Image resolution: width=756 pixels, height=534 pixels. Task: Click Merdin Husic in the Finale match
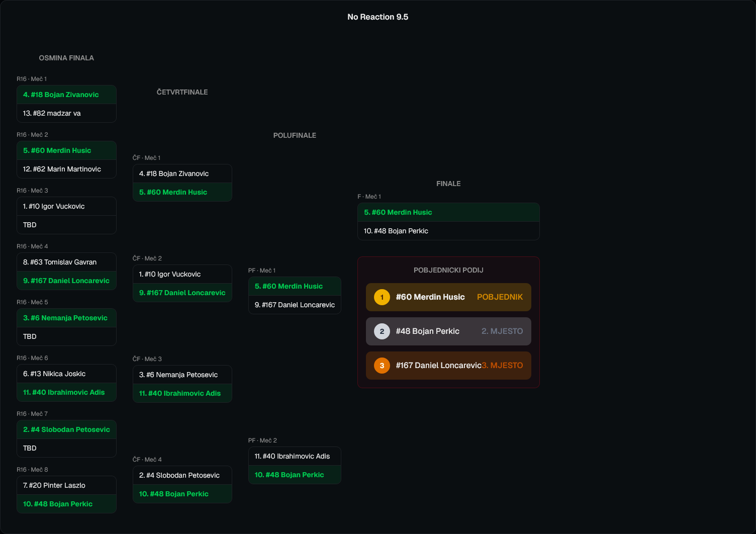398,212
